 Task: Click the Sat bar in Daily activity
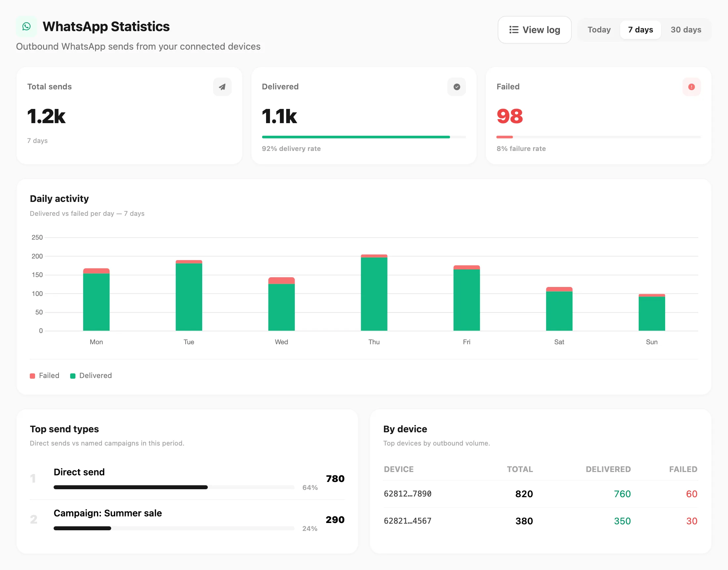pyautogui.click(x=559, y=309)
